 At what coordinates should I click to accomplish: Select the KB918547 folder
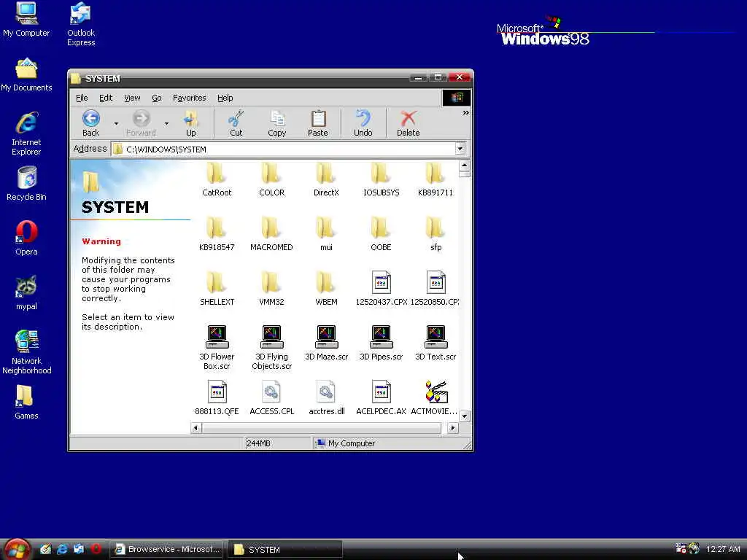(x=217, y=234)
